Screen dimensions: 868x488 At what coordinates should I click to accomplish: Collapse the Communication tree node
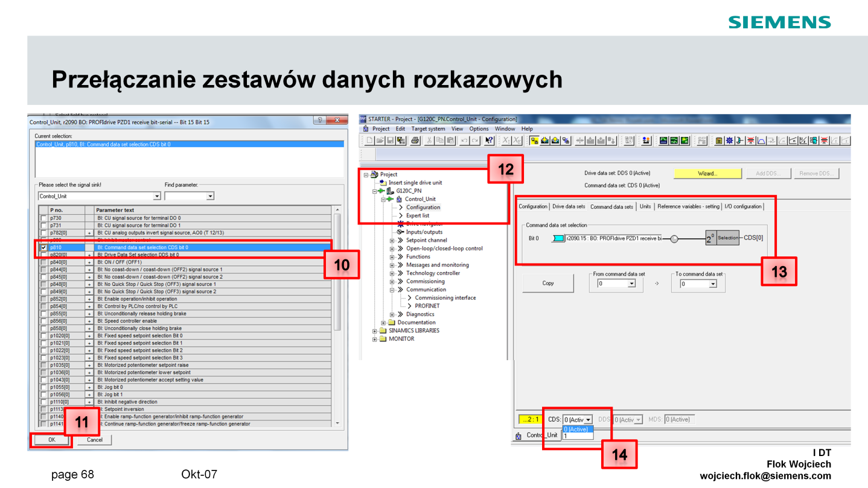[x=392, y=290]
